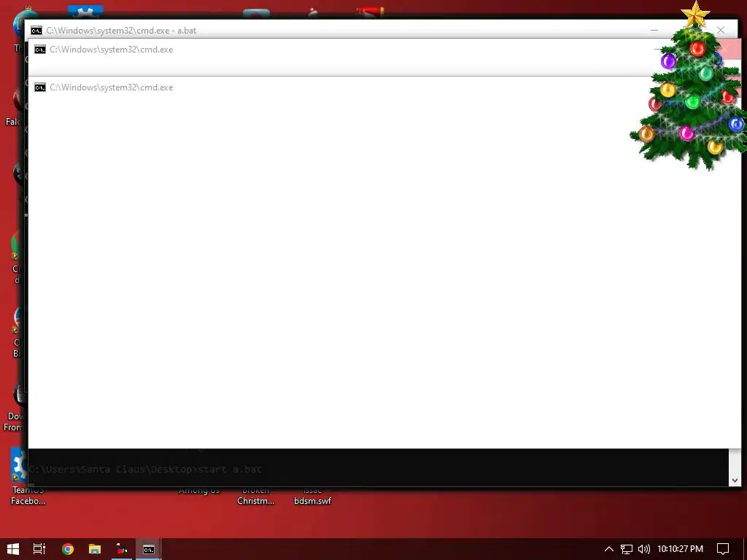Open the volume control in the tray
This screenshot has width=747, height=560.
point(643,549)
